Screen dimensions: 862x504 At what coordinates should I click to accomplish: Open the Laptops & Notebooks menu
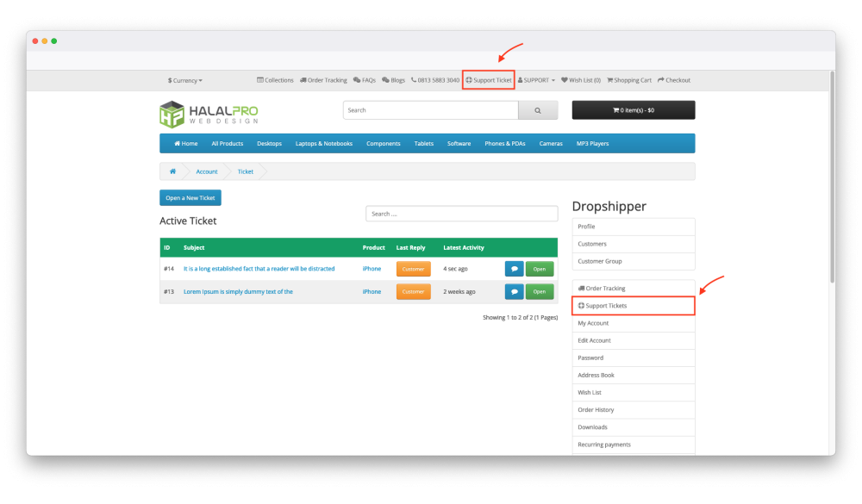tap(323, 144)
